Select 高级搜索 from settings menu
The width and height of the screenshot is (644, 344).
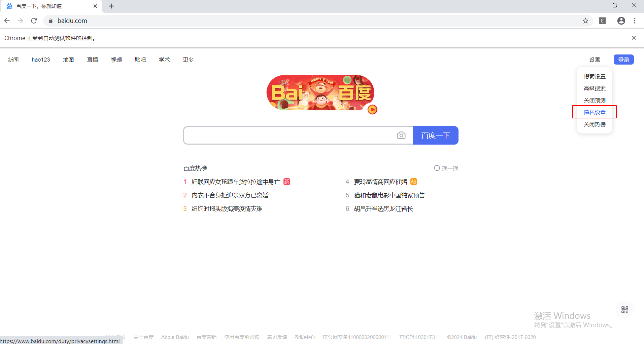pyautogui.click(x=595, y=88)
